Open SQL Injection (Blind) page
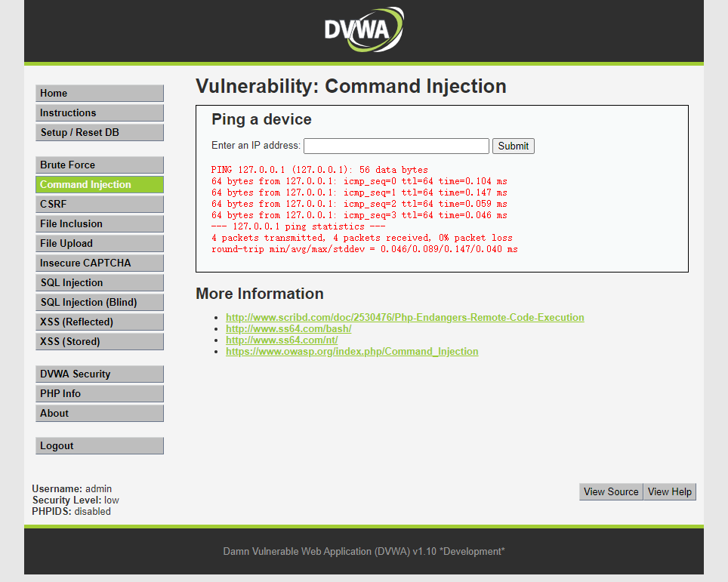This screenshot has width=728, height=582. click(99, 303)
